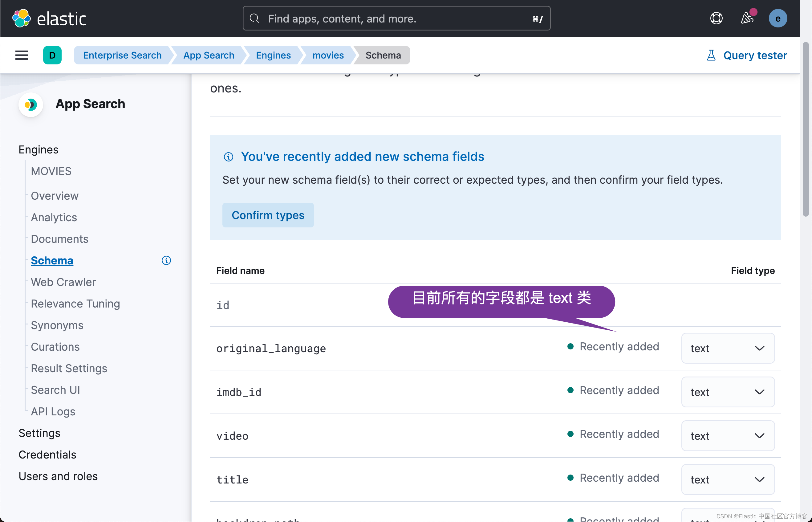The width and height of the screenshot is (812, 522).
Task: Open the Query tester
Action: click(x=747, y=55)
